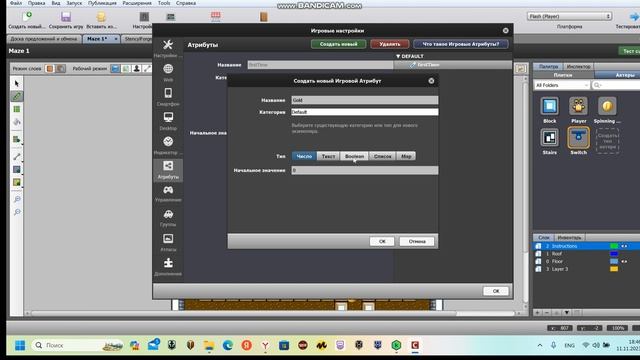Open the atlases picture section icon

[x=168, y=238]
